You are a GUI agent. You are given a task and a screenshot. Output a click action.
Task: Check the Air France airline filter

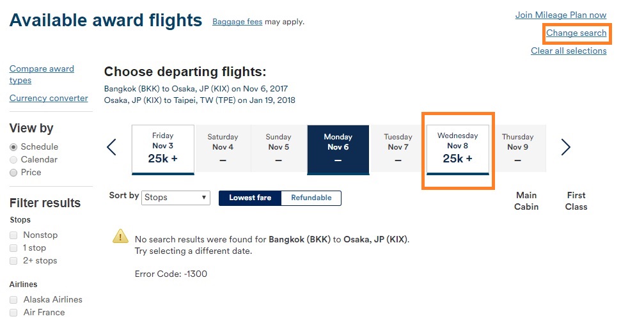tap(13, 313)
